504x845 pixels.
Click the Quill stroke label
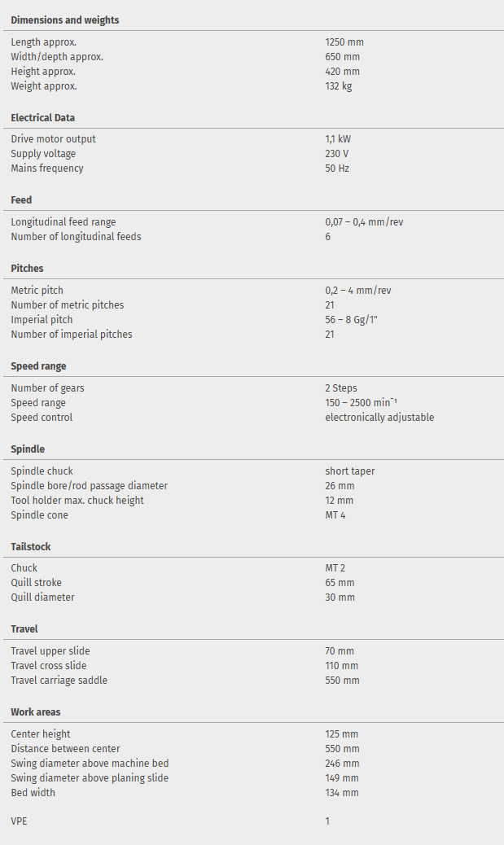(36, 583)
